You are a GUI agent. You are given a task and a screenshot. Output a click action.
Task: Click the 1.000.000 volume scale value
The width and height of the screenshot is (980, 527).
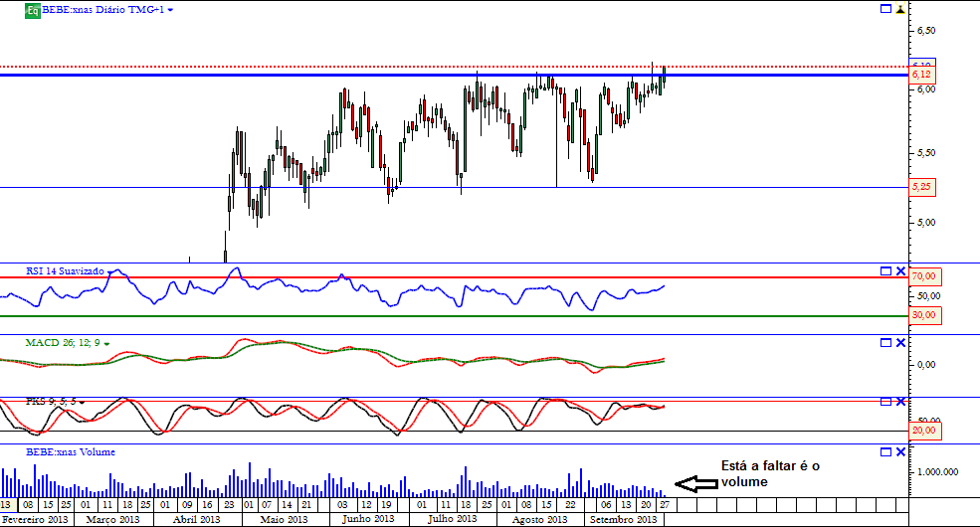tap(937, 472)
